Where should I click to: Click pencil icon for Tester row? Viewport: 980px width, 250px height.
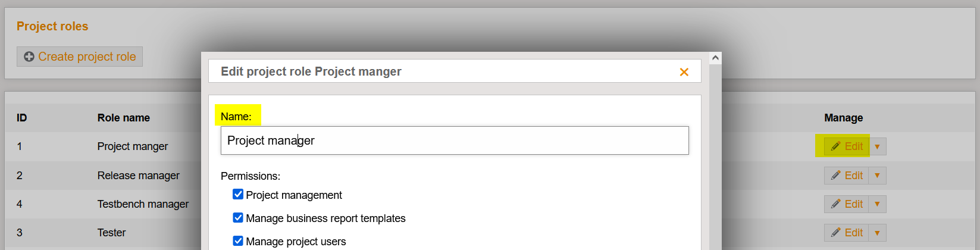[835, 233]
